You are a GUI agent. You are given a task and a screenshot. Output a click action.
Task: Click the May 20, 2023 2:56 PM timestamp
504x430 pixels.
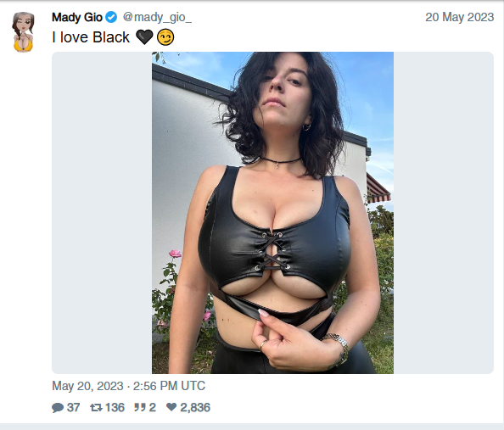pos(129,386)
